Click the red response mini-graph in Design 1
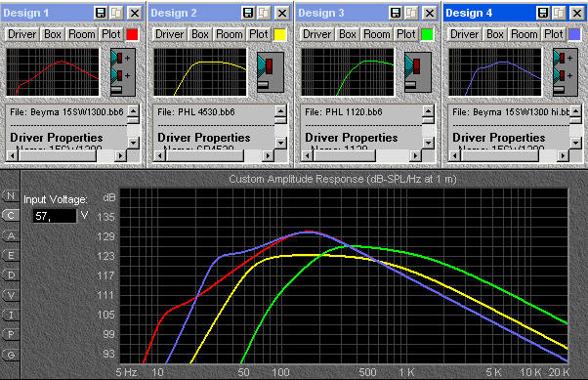 (x=53, y=72)
